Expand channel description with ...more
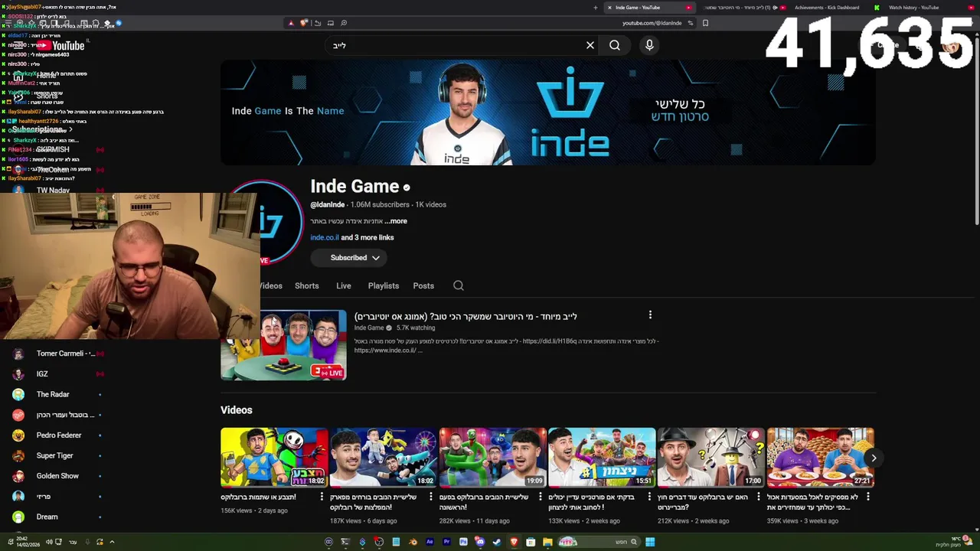This screenshot has width=980, height=551. click(396, 221)
